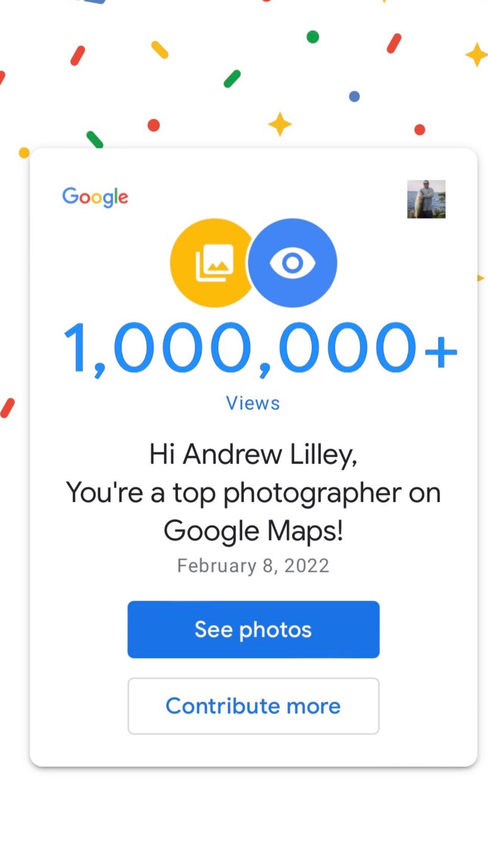The width and height of the screenshot is (488, 868).
Task: Tap the Contribute more button
Action: 253,706
